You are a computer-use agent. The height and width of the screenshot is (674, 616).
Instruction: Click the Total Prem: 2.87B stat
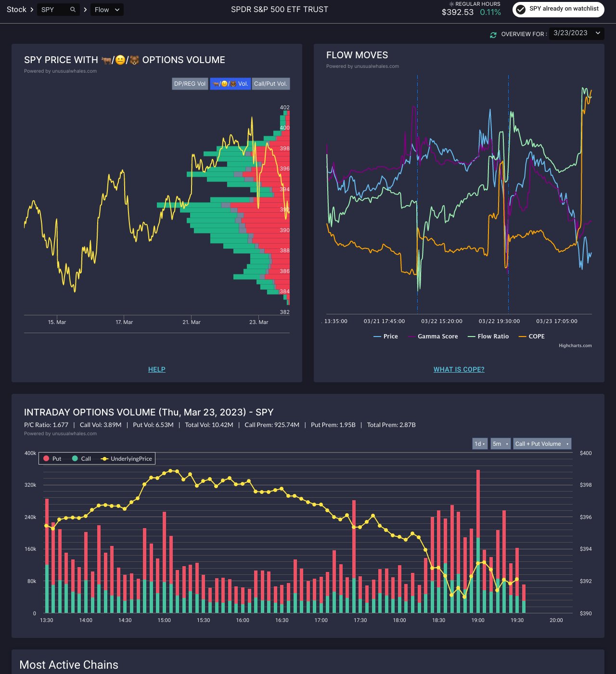[391, 425]
